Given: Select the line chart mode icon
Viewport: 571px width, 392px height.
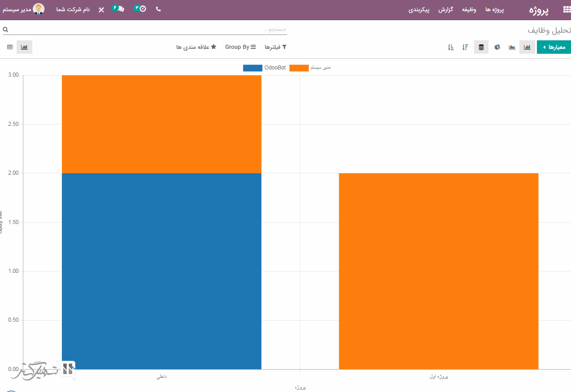Looking at the screenshot, I should [512, 47].
